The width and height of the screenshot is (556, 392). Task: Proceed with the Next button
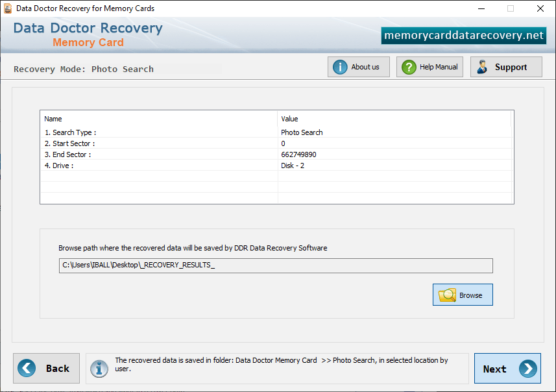pyautogui.click(x=507, y=369)
